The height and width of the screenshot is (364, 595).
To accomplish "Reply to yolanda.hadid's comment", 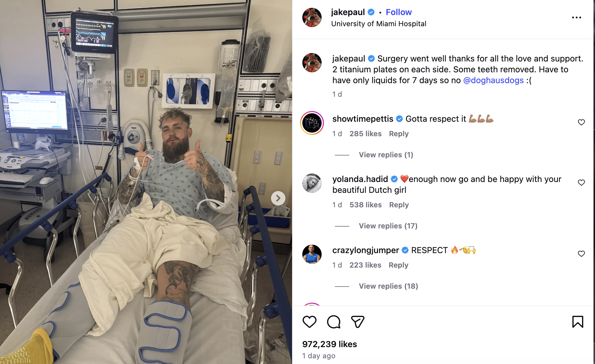I will 399,205.
